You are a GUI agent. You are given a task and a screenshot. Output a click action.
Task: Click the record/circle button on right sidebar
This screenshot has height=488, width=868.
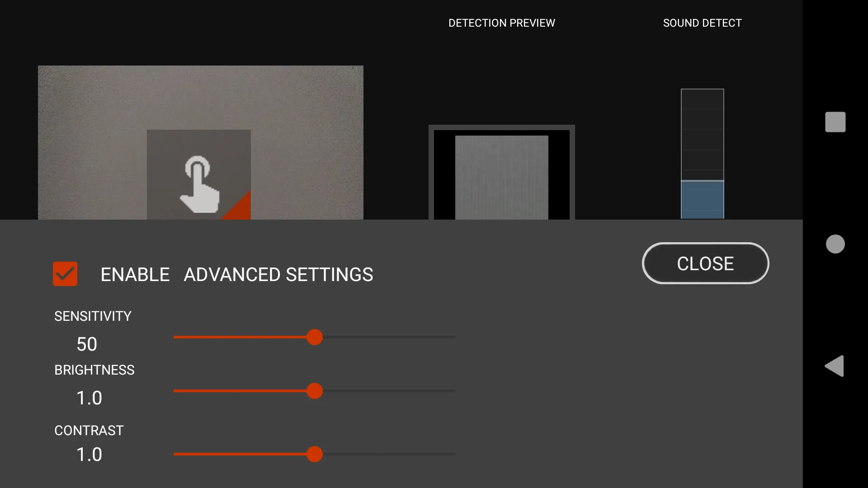(x=836, y=244)
